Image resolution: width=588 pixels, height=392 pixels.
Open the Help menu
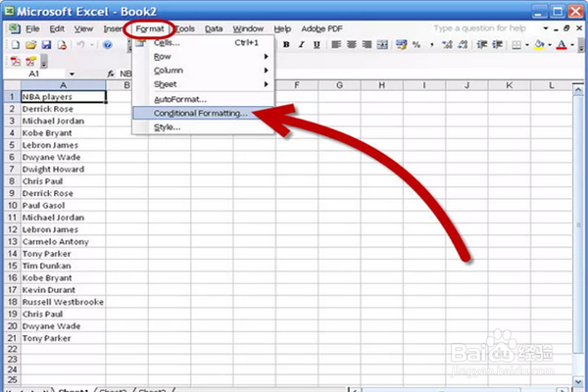click(282, 28)
